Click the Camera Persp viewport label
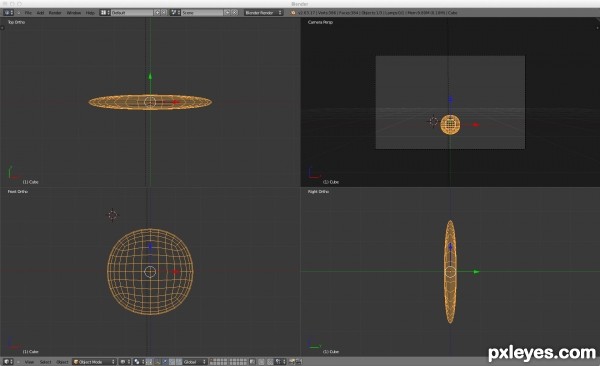Image resolution: width=600 pixels, height=366 pixels. [x=320, y=22]
